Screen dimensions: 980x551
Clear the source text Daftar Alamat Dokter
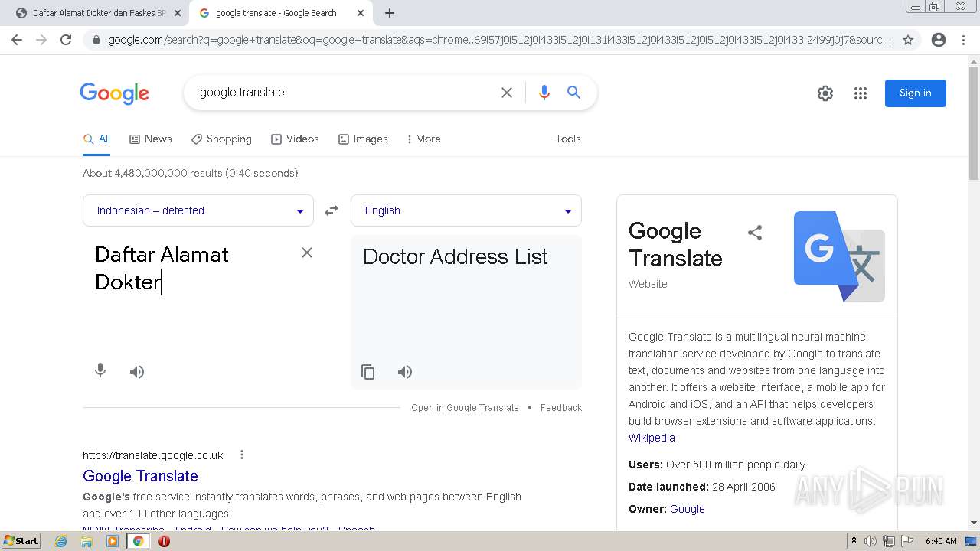pyautogui.click(x=307, y=253)
